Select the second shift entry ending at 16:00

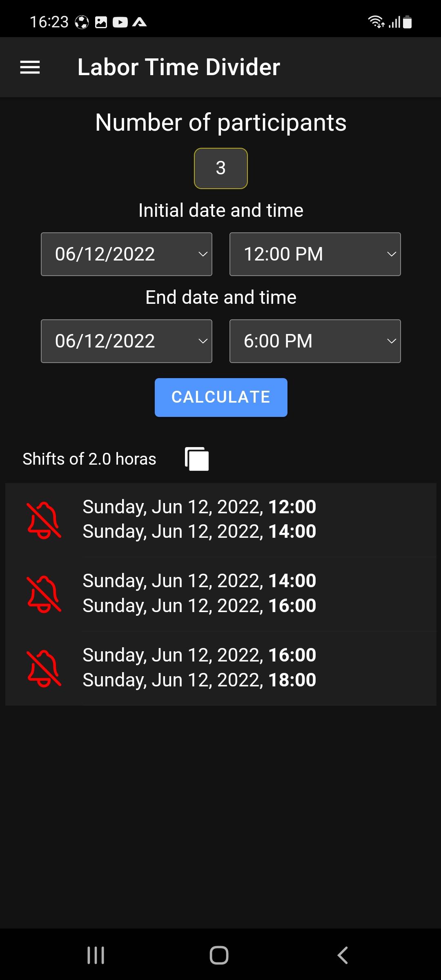coord(221,594)
